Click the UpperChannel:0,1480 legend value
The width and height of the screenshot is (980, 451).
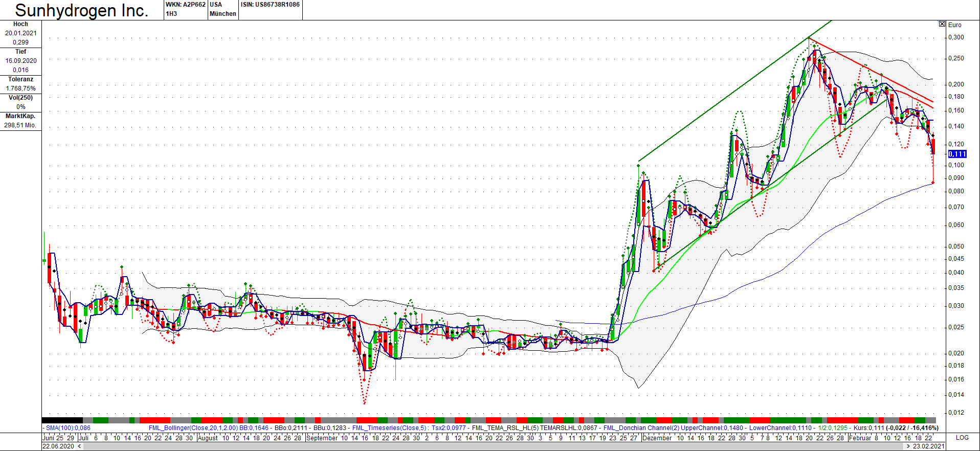coord(712,428)
